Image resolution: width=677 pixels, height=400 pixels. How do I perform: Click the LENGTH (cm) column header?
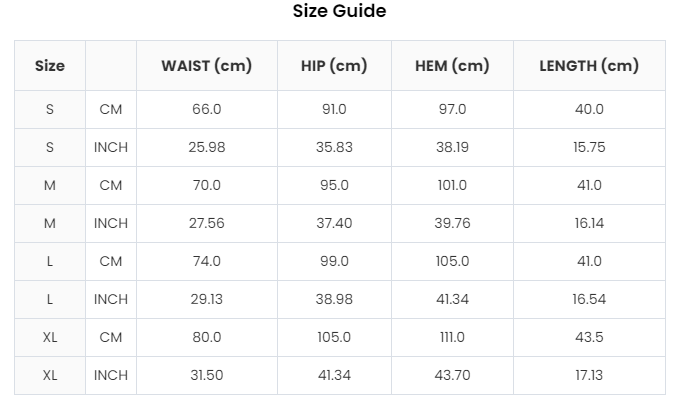click(588, 66)
